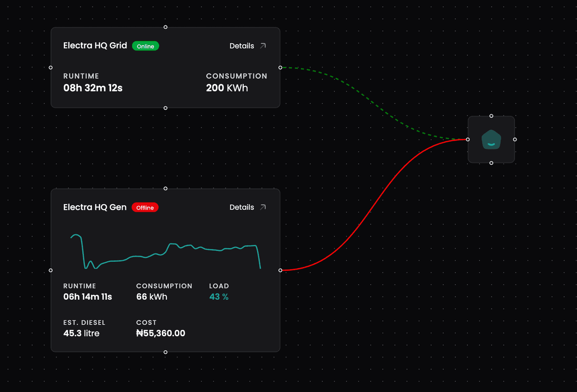
Task: Click the arrow icon beside Grid Details
Action: point(263,46)
